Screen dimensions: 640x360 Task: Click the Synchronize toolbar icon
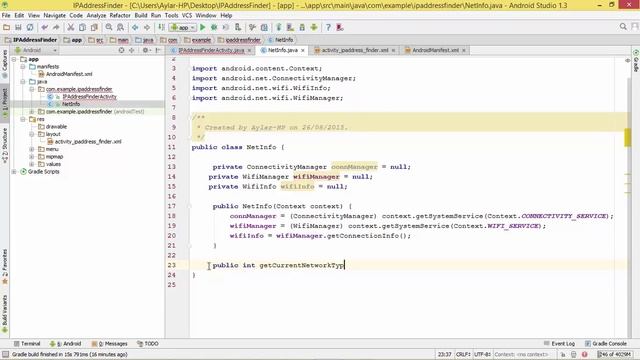[30, 27]
